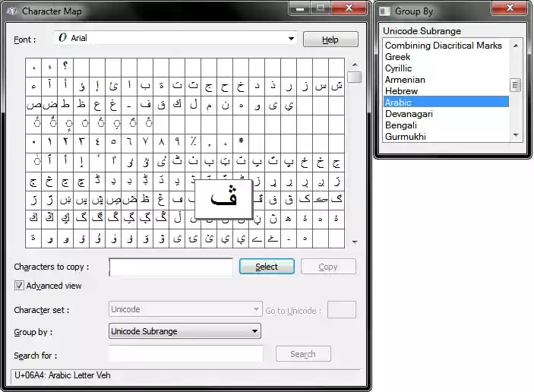Screen dimensions: 534x392
Task: Pick the Arabic five-pointed star glyph
Action: coord(241,142)
